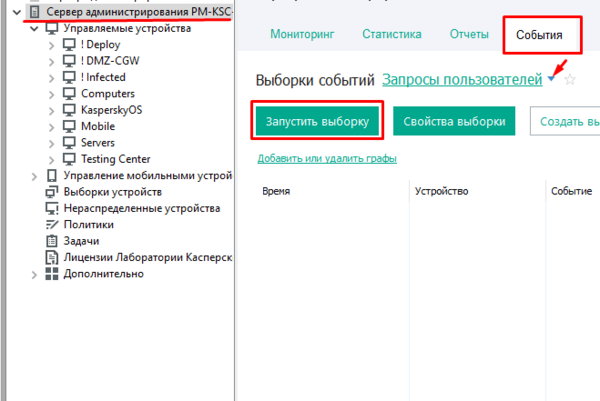Select the Testing Center label
This screenshot has height=401, width=600.
[116, 159]
